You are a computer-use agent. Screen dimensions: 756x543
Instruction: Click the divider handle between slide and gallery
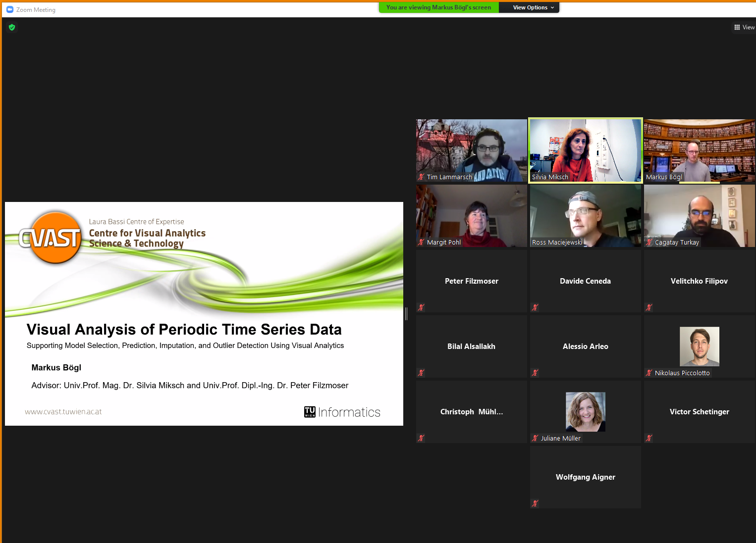[406, 313]
